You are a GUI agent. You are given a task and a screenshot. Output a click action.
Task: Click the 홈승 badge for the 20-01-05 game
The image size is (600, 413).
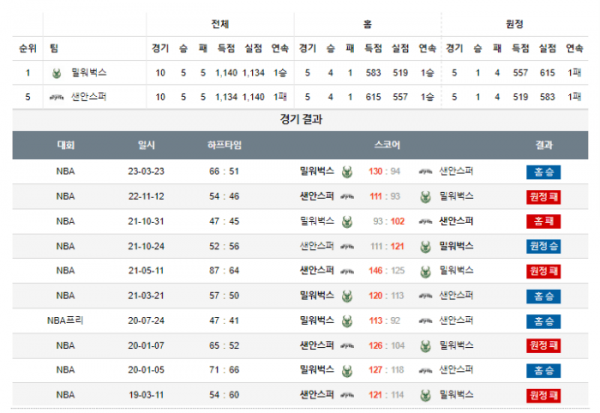[543, 371]
